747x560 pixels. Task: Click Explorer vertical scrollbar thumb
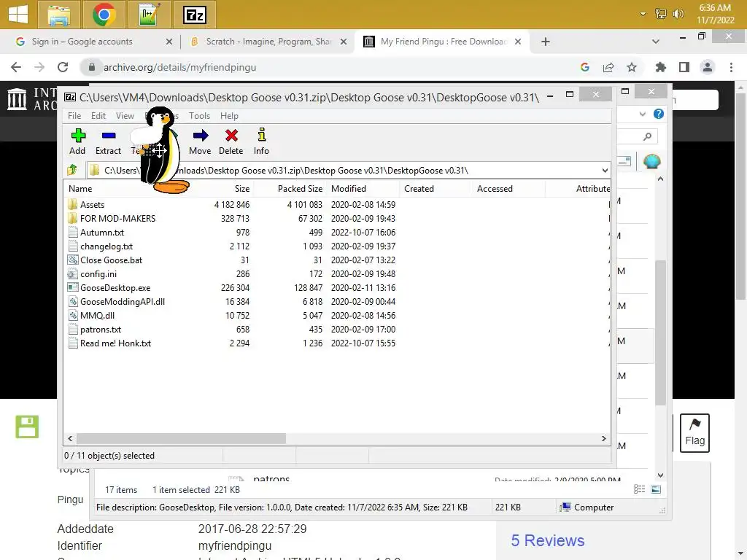tap(660, 333)
